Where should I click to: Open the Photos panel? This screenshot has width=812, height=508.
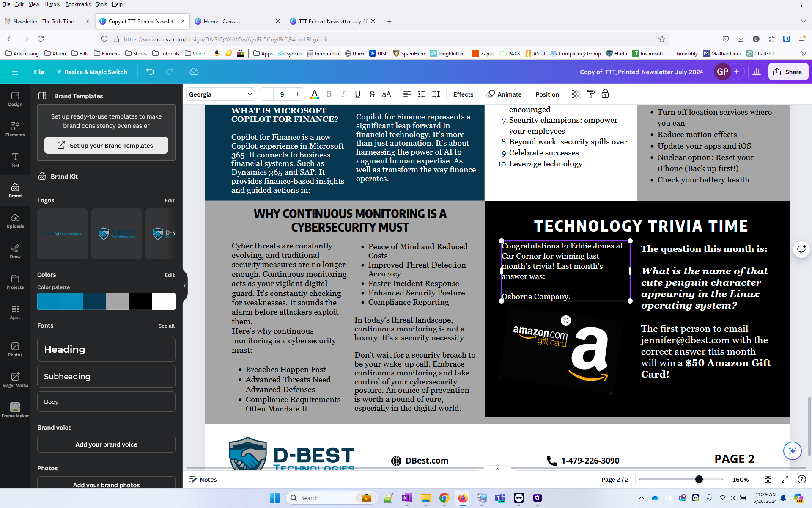(15, 349)
